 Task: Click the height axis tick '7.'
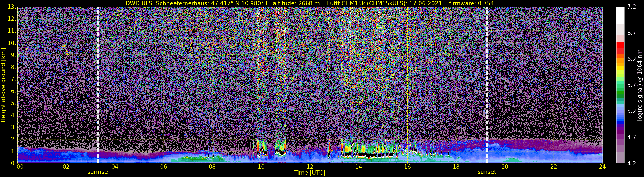[13, 79]
